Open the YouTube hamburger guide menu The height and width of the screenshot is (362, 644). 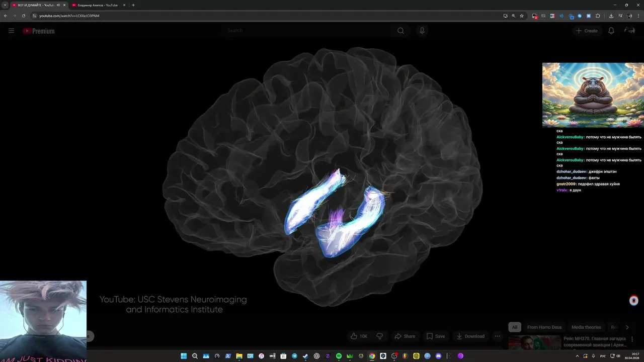11,31
